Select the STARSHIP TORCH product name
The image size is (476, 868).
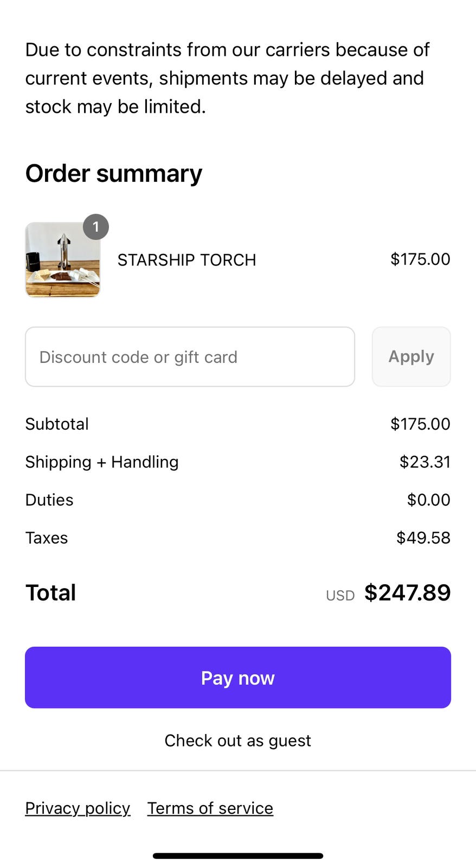click(x=186, y=260)
